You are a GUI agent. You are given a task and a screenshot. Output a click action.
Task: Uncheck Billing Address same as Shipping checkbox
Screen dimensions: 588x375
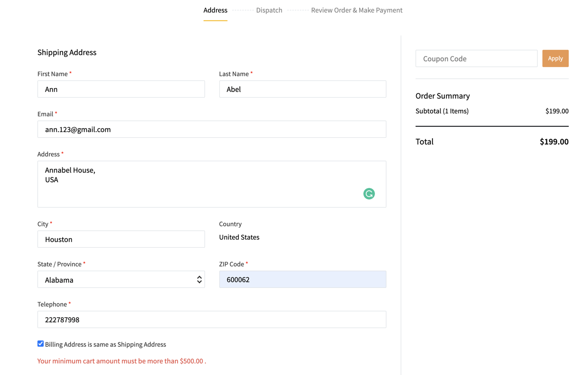[41, 343]
